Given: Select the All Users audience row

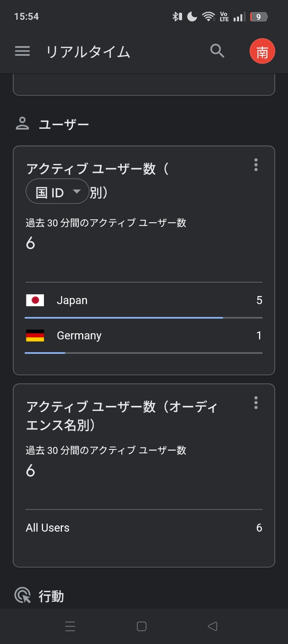Looking at the screenshot, I should (144, 527).
